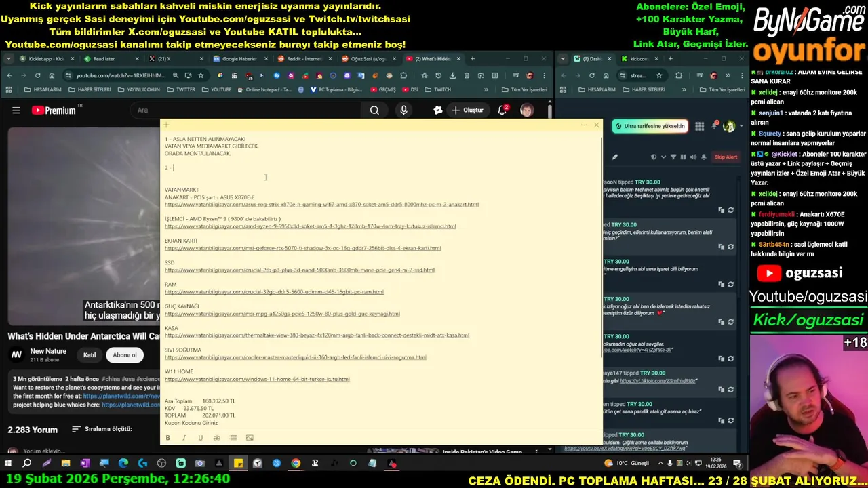Image resolution: width=868 pixels, height=488 pixels.
Task: Open YouTube notifications bell
Action: tap(502, 110)
